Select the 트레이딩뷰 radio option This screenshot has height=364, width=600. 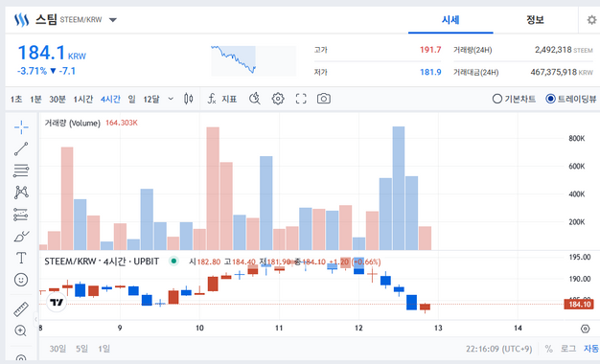(571, 99)
